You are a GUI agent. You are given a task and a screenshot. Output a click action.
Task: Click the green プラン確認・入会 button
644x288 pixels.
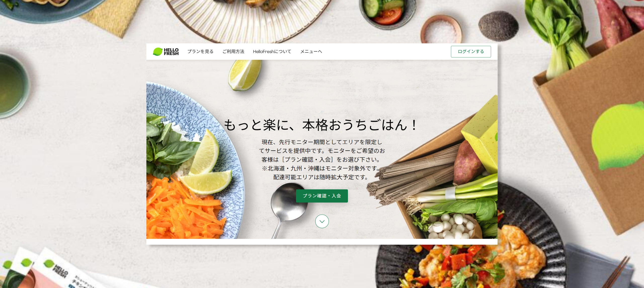click(322, 196)
